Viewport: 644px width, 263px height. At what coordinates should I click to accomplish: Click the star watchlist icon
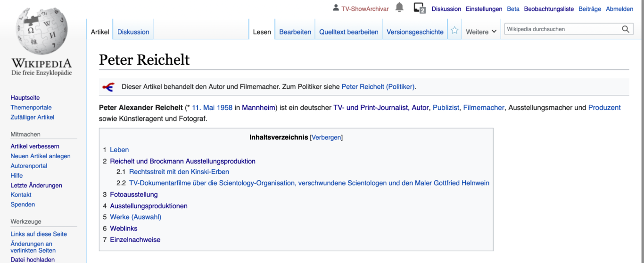(x=454, y=31)
